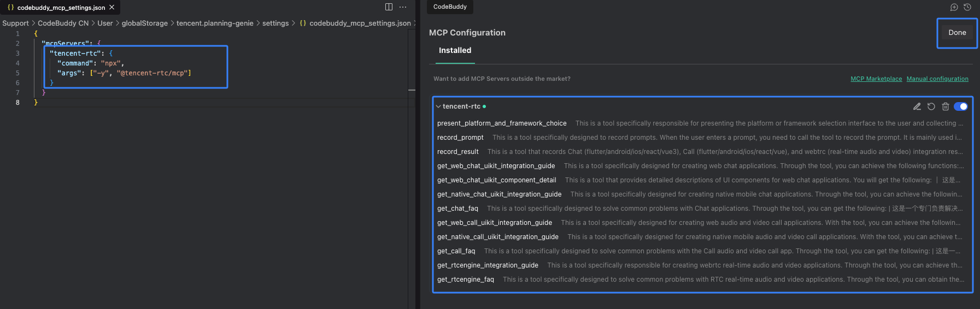Screen dimensions: 980x309
Task: Open the globalStorage breadcrumb segment
Action: pyautogui.click(x=144, y=23)
